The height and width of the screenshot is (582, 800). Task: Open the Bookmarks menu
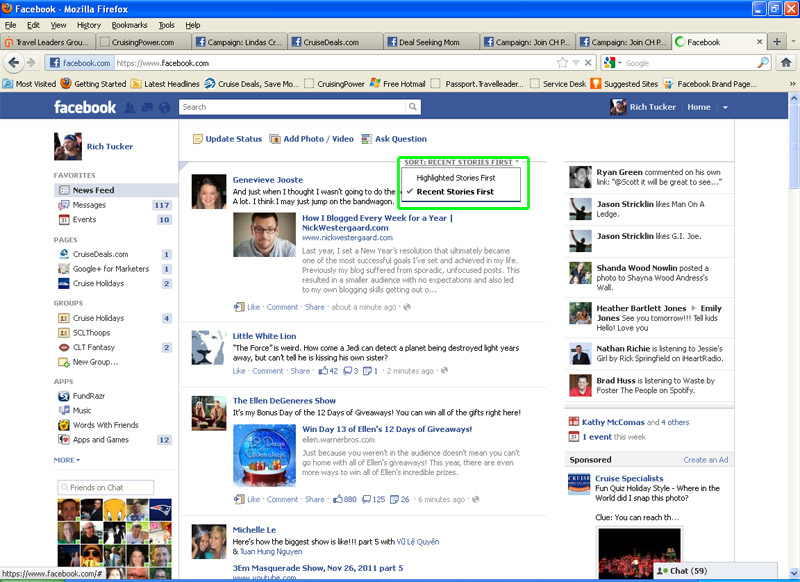[x=129, y=24]
